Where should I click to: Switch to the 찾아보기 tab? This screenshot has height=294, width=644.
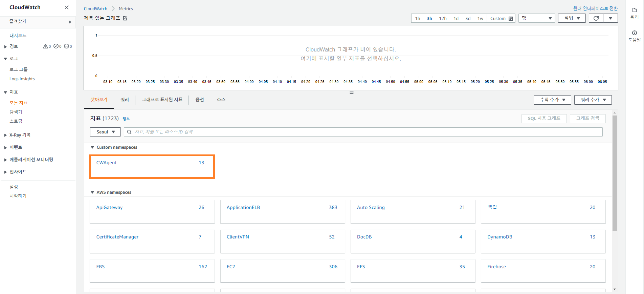click(x=99, y=100)
